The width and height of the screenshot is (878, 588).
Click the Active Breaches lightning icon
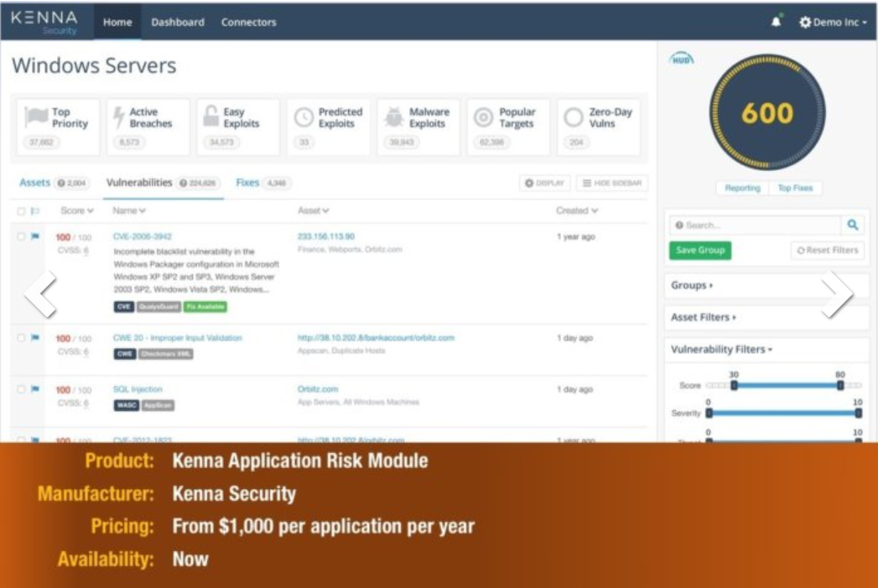coord(119,117)
